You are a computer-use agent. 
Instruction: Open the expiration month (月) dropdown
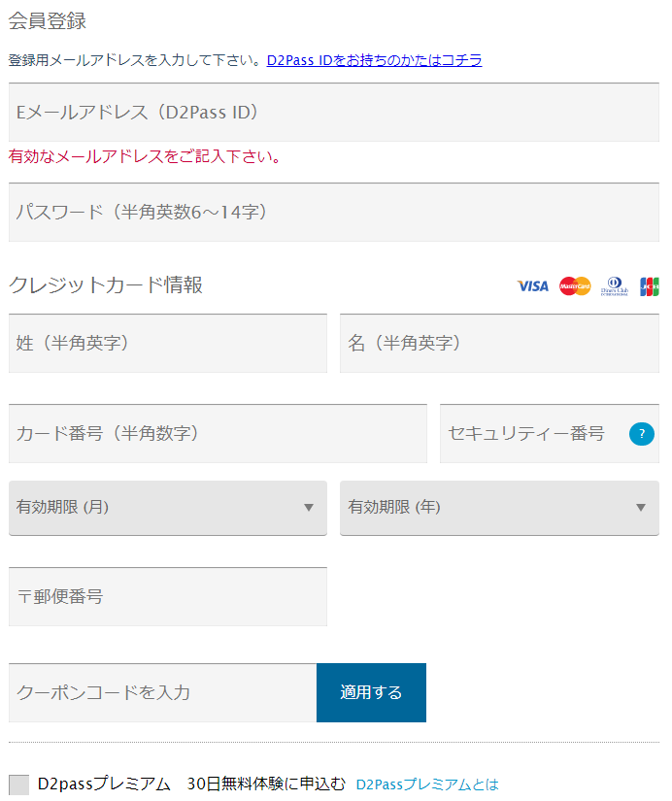(168, 508)
